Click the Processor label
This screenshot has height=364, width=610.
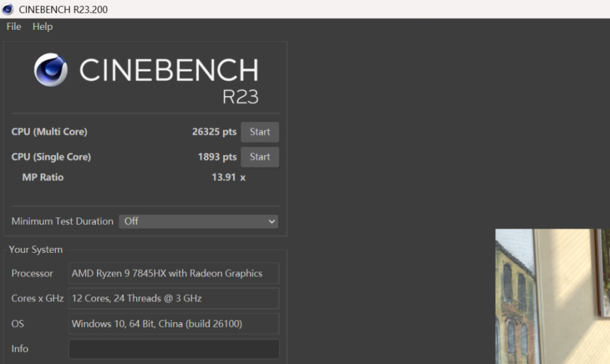tap(32, 273)
